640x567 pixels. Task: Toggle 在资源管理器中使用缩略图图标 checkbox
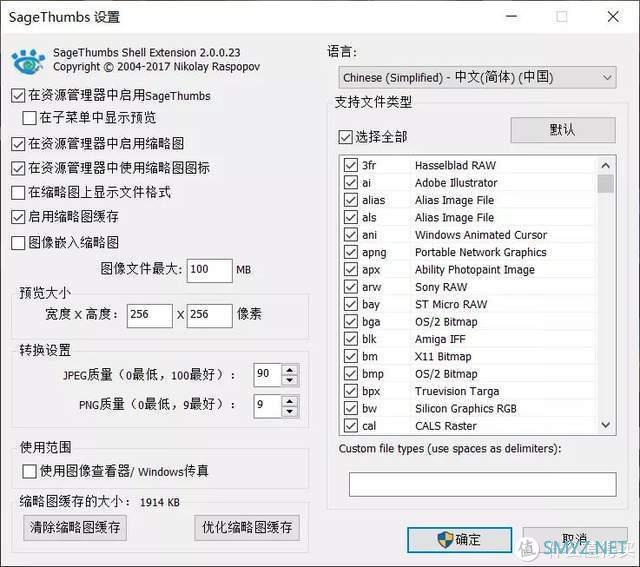18,168
